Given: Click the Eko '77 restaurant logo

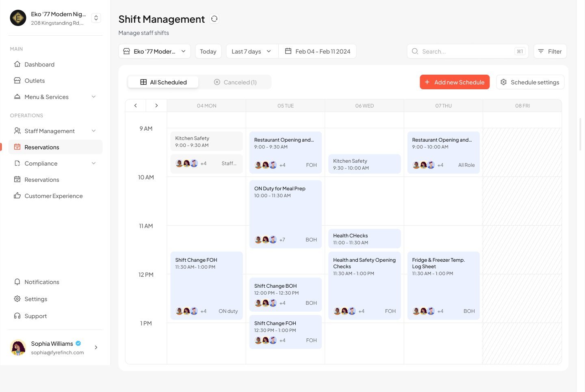Looking at the screenshot, I should (x=18, y=18).
